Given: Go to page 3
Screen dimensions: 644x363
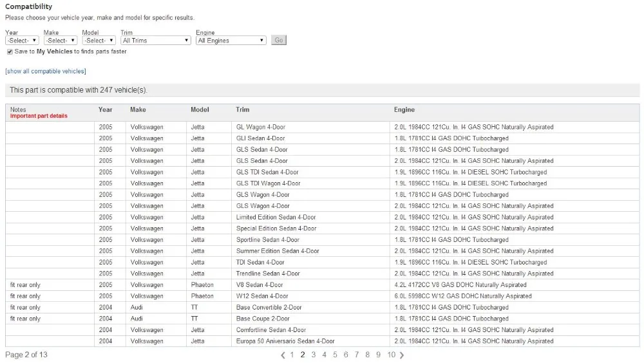Looking at the screenshot, I should (x=314, y=355).
